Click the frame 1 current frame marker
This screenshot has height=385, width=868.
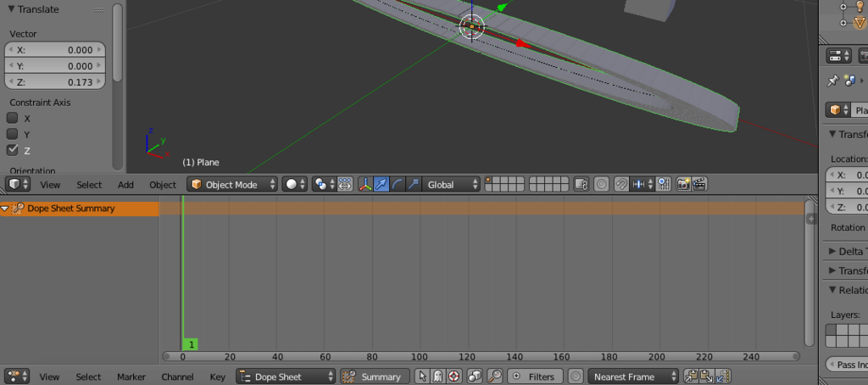(191, 344)
